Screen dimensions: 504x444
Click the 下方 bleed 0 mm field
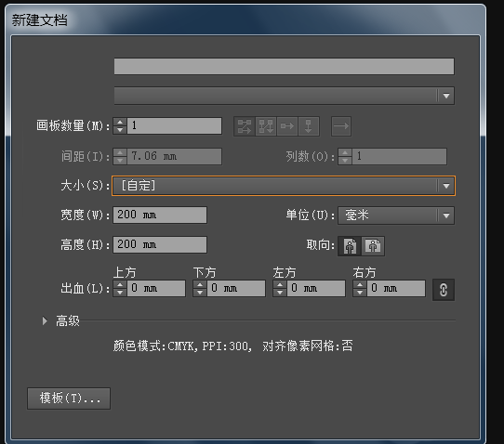pyautogui.click(x=236, y=288)
